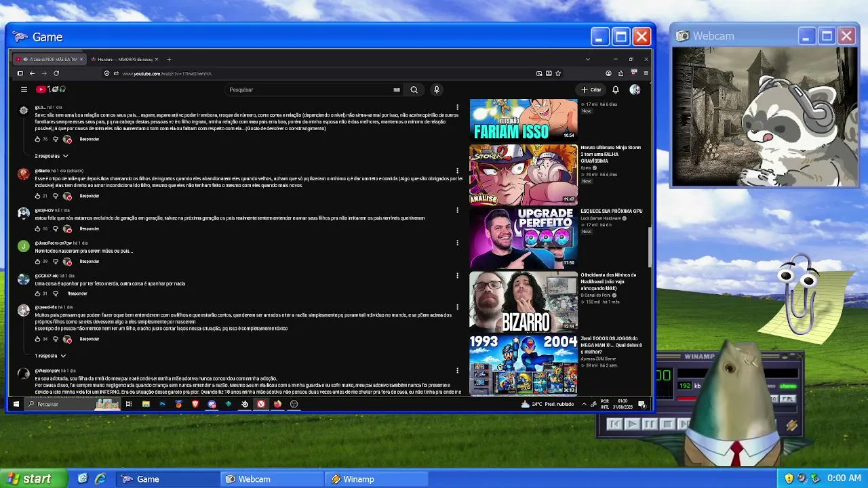Reply to the comment with 76 likes
Image resolution: width=868 pixels, height=488 pixels.
point(89,139)
